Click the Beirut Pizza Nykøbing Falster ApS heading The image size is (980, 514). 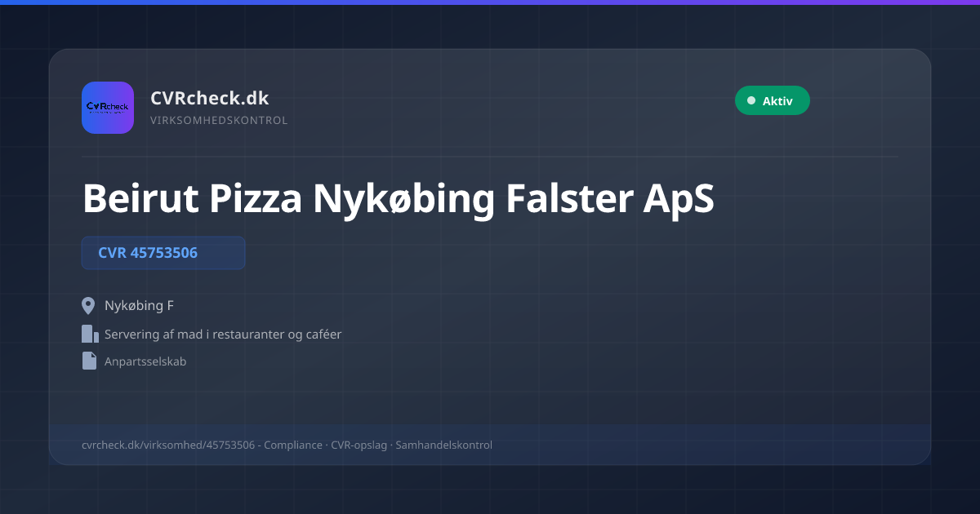(399, 199)
